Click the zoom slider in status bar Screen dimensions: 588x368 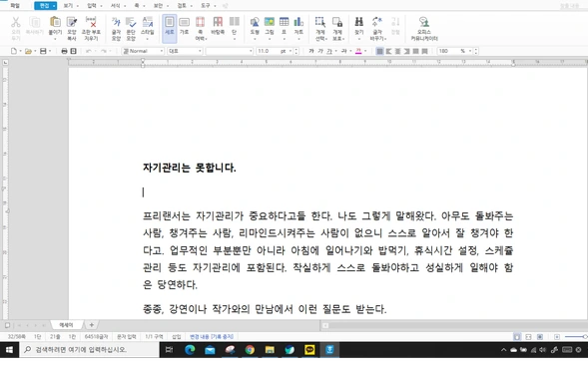coord(576,337)
